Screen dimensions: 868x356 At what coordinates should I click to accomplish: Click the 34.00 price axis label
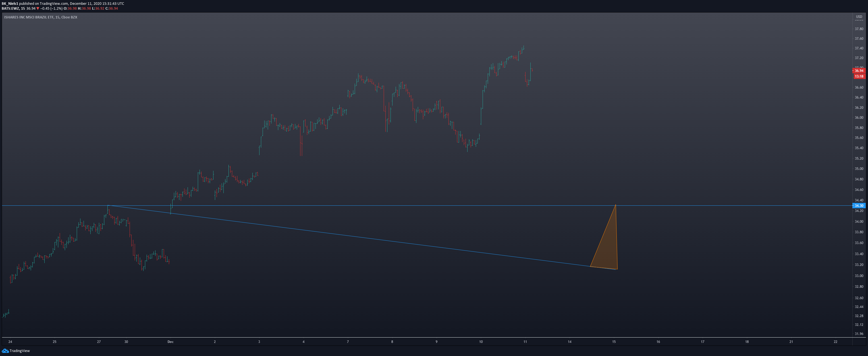coord(859,222)
